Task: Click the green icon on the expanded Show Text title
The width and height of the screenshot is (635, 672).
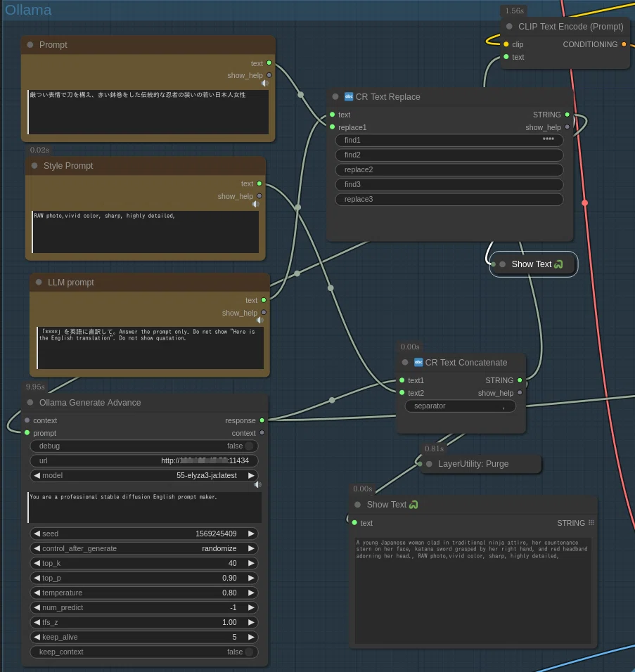Action: point(413,505)
